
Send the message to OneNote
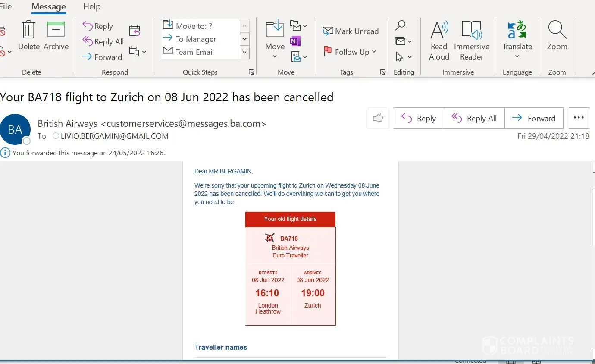pos(295,41)
